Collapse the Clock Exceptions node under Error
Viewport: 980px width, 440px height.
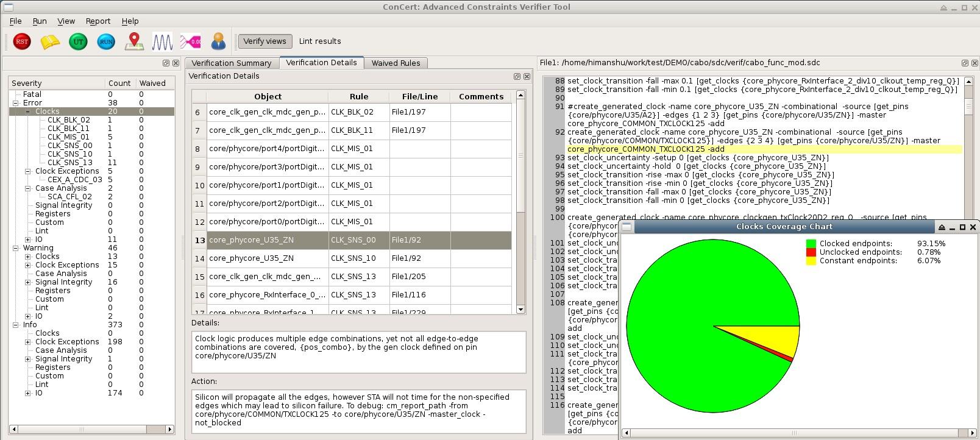[x=27, y=171]
